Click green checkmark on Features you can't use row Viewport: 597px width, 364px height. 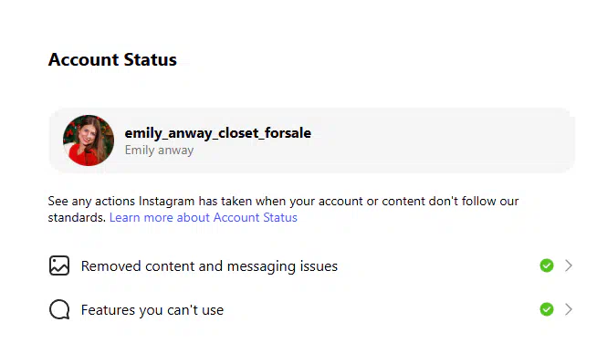tap(547, 309)
